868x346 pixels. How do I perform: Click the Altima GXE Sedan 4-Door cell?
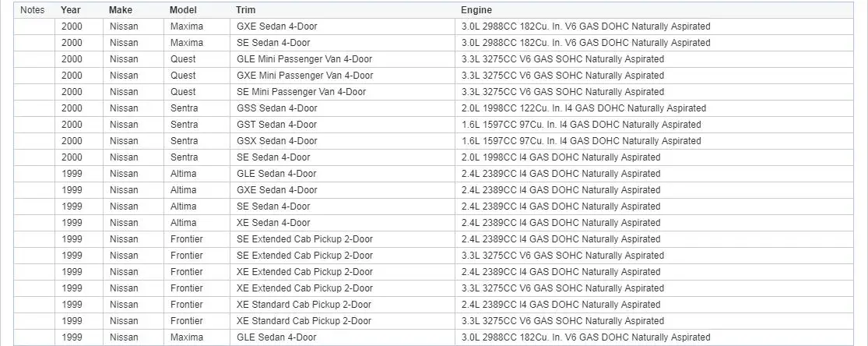tap(276, 190)
